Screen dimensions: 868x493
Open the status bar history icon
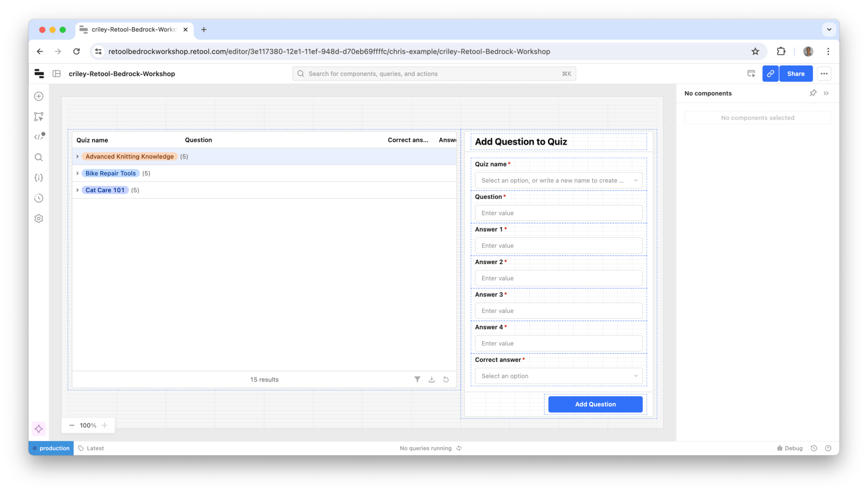(814, 448)
